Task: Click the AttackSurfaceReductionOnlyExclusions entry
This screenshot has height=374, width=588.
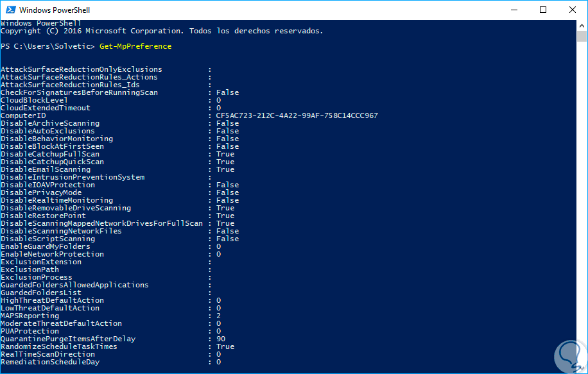Action: (x=82, y=69)
